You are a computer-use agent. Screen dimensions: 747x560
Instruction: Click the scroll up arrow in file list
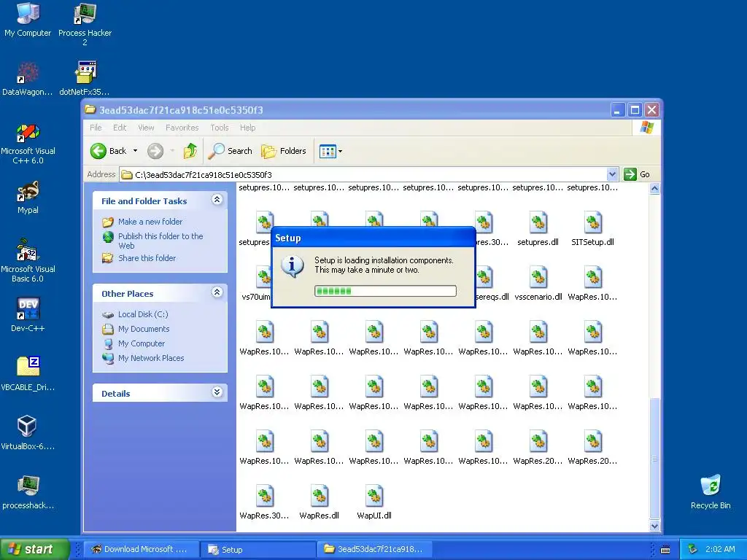tap(654, 189)
